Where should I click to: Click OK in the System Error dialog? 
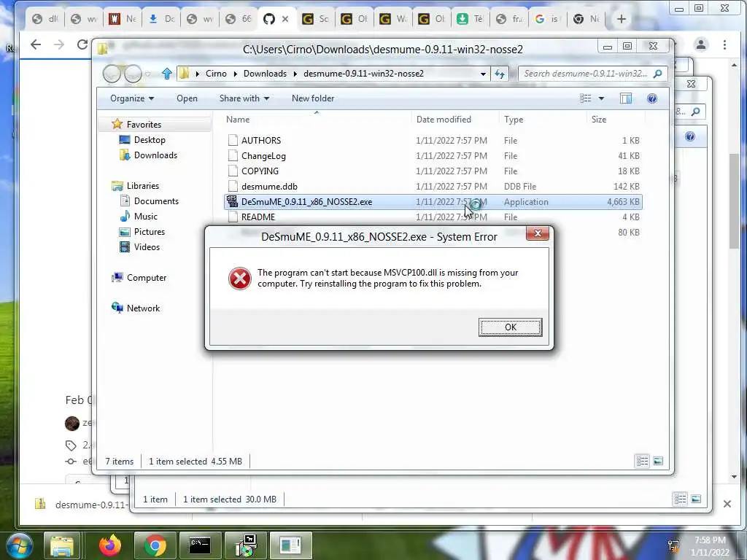click(510, 327)
